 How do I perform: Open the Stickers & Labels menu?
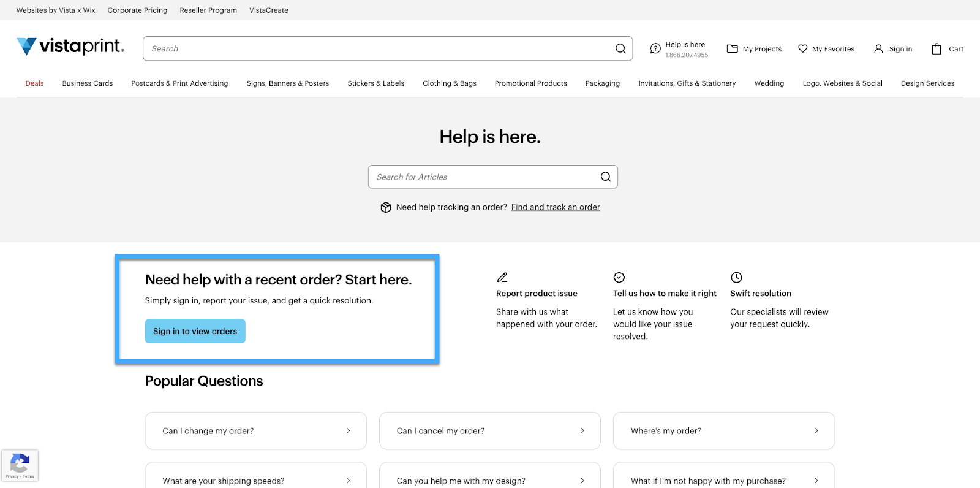376,83
